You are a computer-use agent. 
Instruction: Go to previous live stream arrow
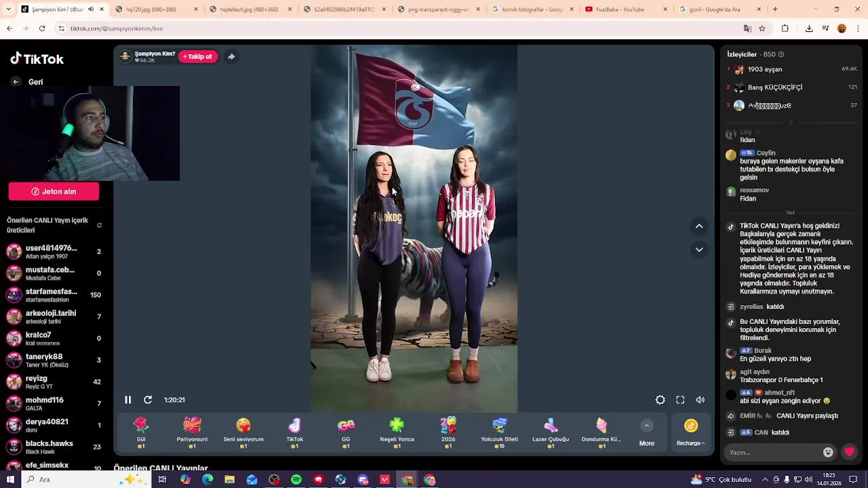pos(699,226)
